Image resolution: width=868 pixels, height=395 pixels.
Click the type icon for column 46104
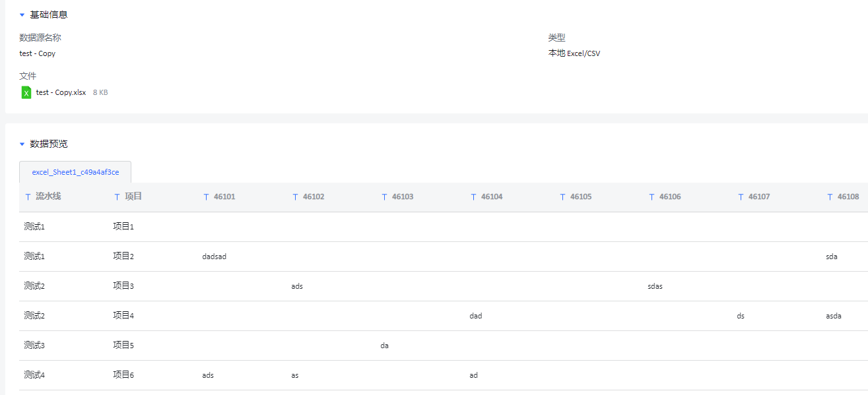pyautogui.click(x=473, y=197)
